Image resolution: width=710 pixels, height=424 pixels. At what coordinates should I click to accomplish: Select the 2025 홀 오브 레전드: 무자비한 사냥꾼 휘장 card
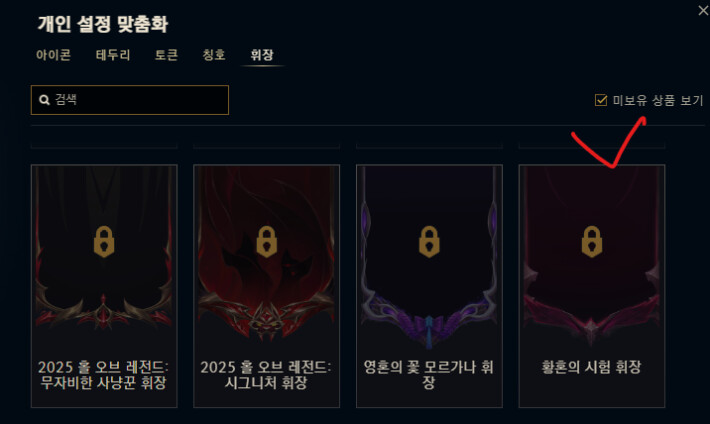104,286
